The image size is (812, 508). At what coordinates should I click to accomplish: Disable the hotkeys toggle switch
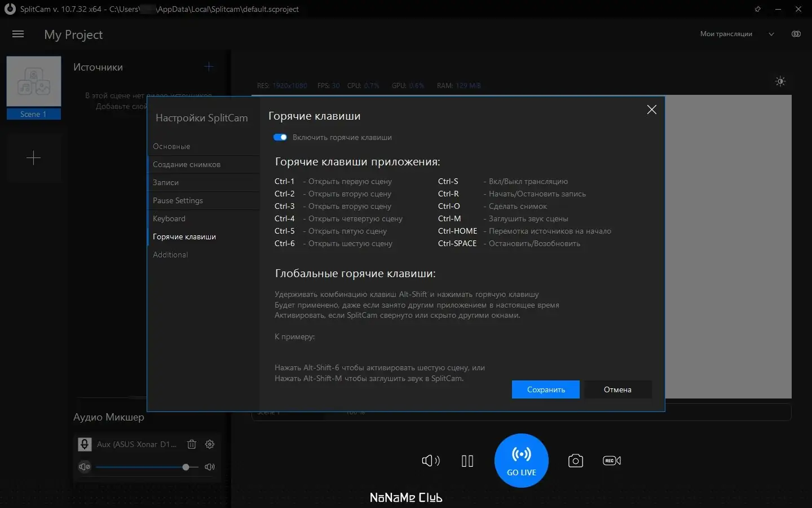280,137
